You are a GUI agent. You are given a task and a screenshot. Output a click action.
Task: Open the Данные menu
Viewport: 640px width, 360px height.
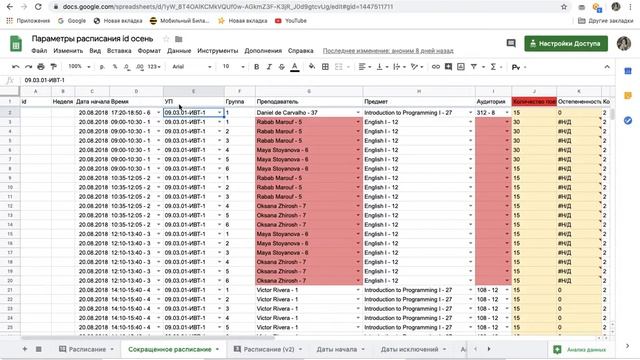(179, 51)
